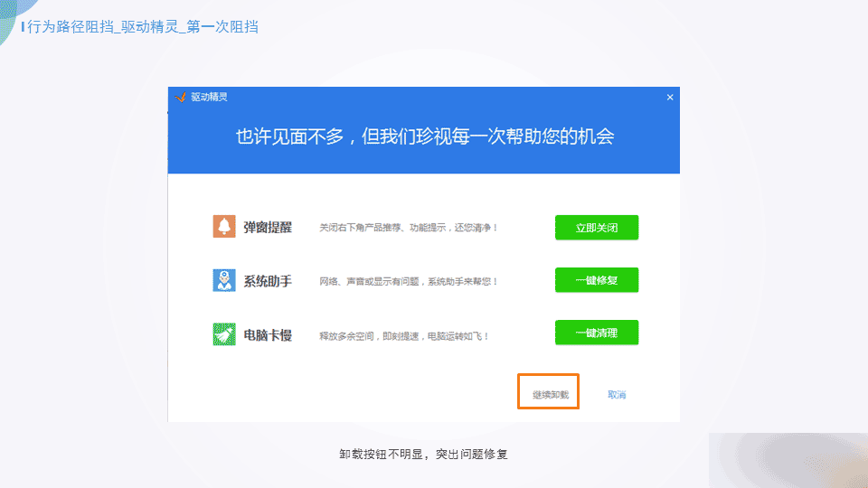Click the 立即关闭 green button
The height and width of the screenshot is (488, 868).
(x=597, y=228)
